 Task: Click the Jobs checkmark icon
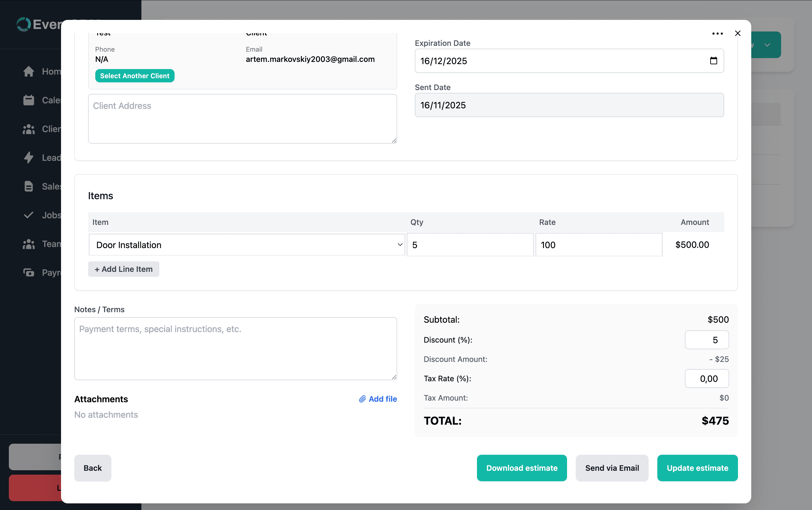tap(29, 215)
